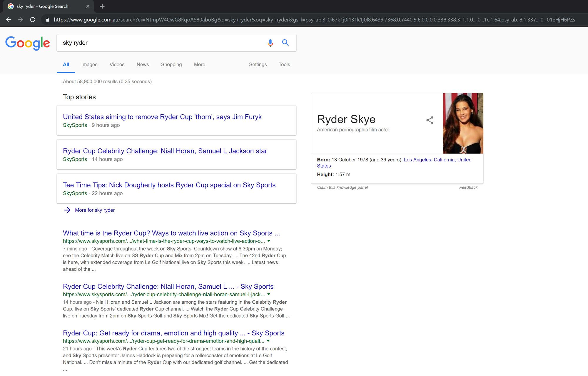
Task: Switch to the News tab
Action: click(143, 64)
